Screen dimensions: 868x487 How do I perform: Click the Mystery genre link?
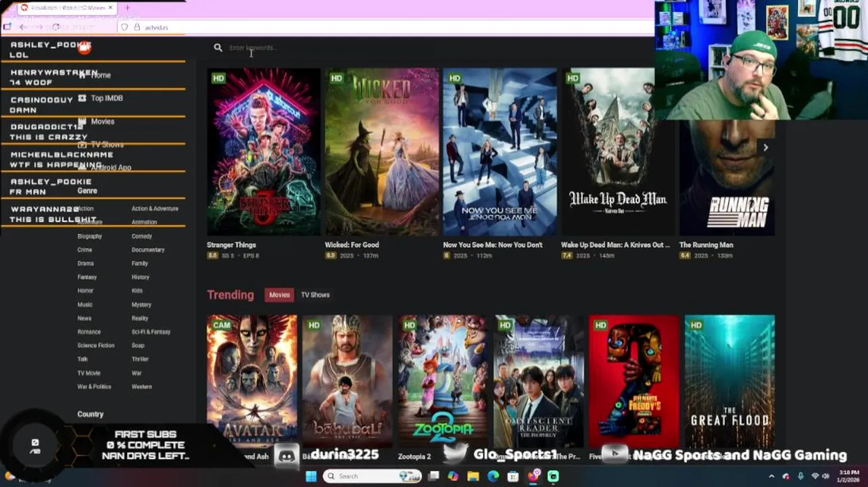[x=141, y=305]
